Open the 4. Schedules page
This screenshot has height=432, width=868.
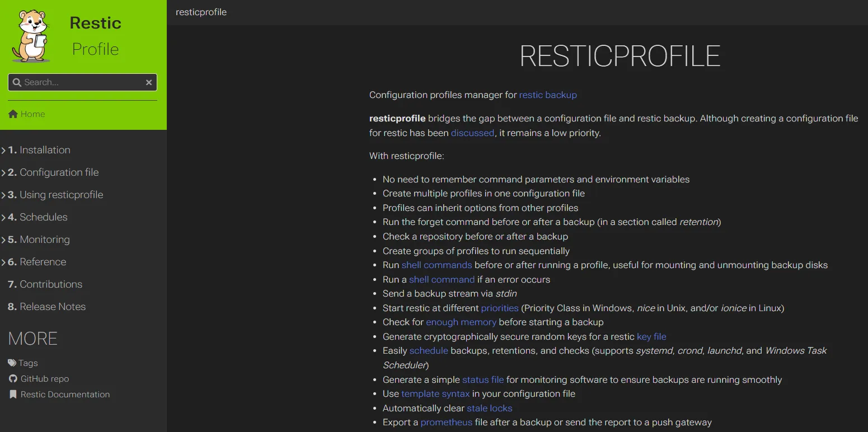pos(37,217)
